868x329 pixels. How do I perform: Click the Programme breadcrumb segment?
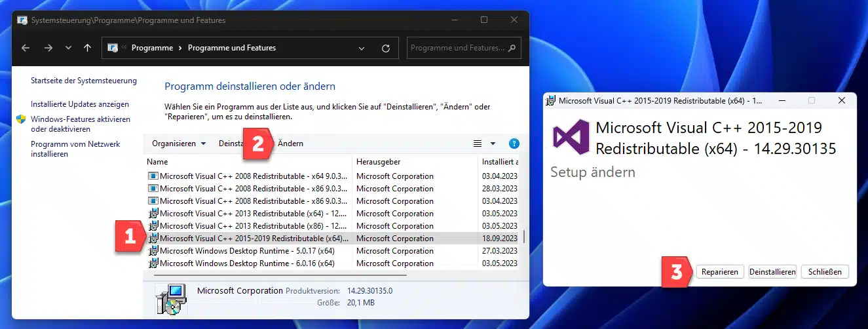(152, 48)
